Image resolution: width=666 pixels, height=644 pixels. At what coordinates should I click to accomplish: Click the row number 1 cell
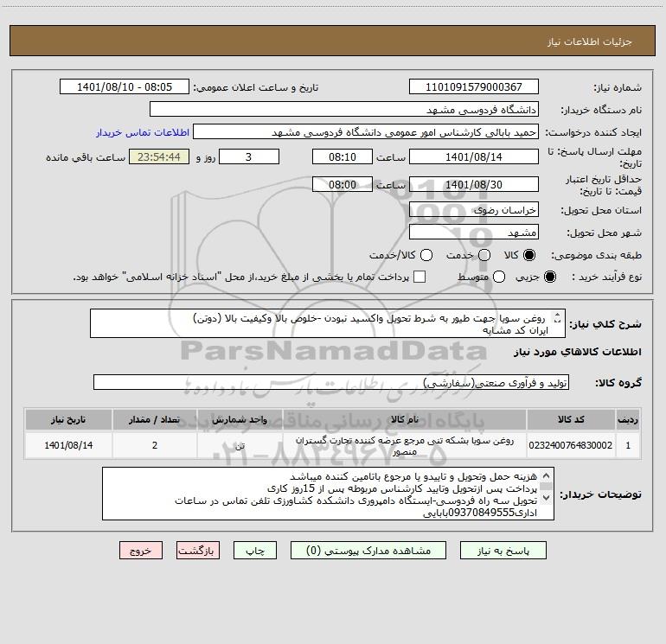pyautogui.click(x=628, y=445)
